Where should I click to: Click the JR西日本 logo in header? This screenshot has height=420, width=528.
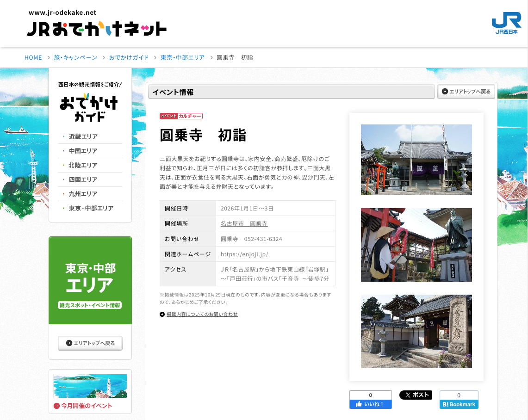coord(506,23)
